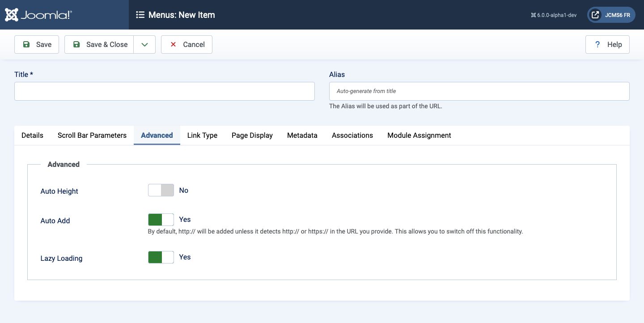Click the Alias help text about the URL
The height and width of the screenshot is (323, 644).
click(386, 106)
